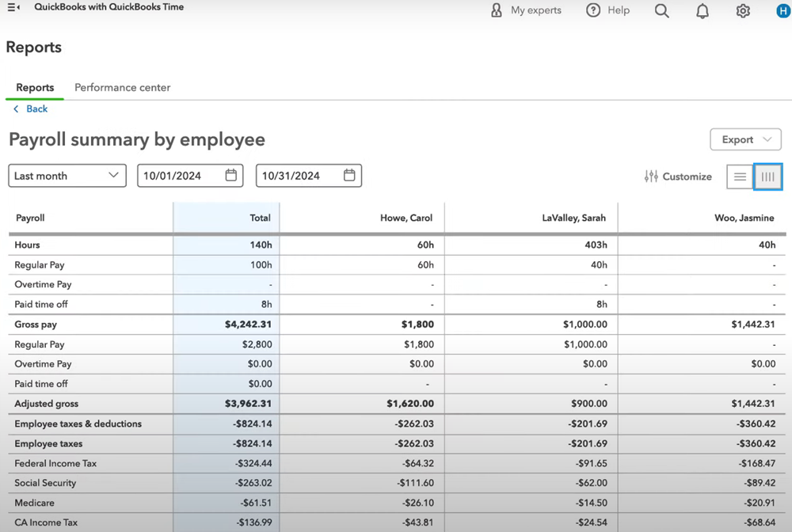Select the Reports tab
This screenshot has height=532, width=792.
pos(34,87)
